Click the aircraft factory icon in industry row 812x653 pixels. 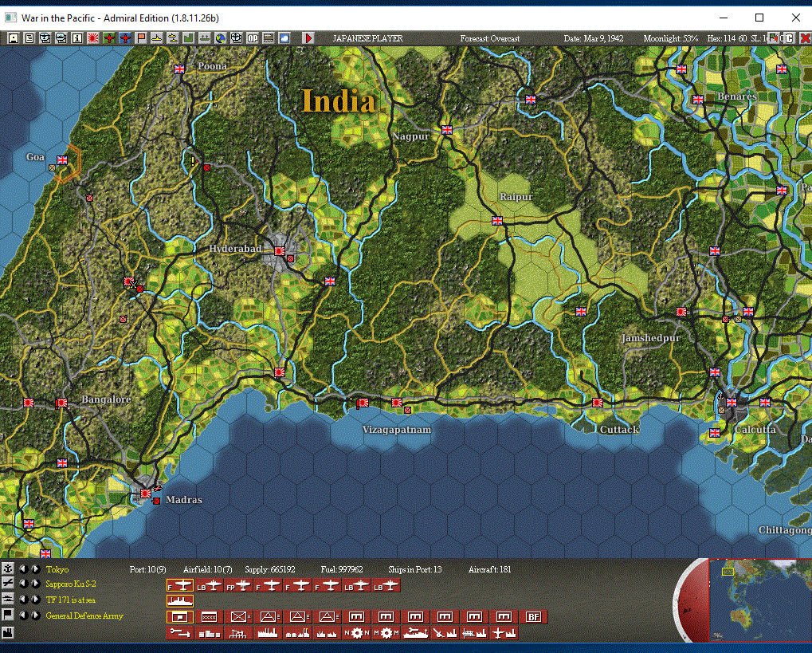504,633
